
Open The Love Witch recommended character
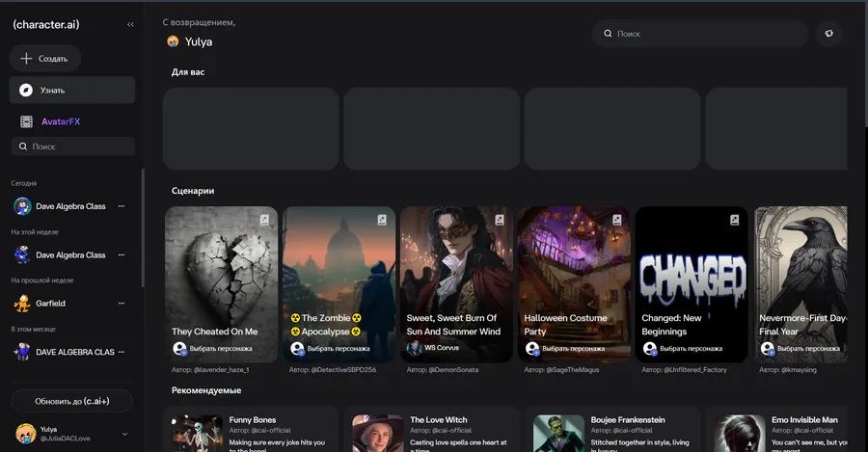tap(431, 430)
